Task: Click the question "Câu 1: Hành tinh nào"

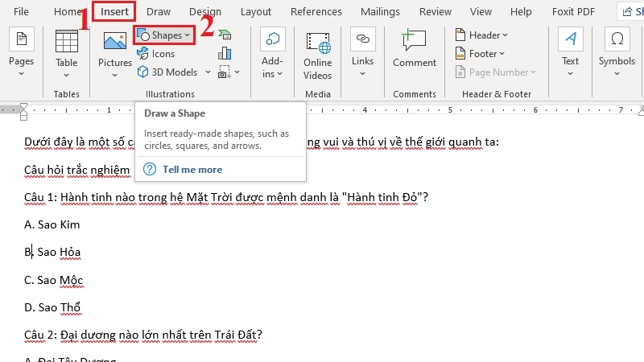Action: coord(226,197)
